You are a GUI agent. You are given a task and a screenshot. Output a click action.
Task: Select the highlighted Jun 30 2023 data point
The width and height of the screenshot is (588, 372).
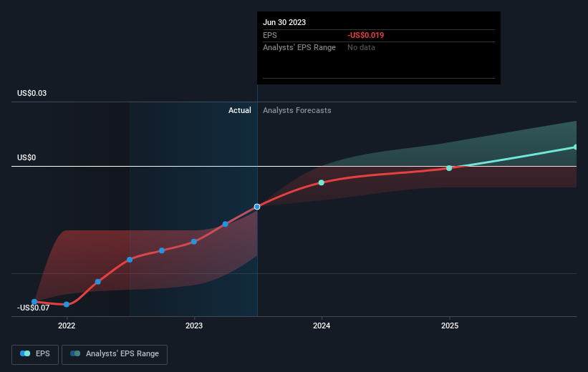click(257, 207)
